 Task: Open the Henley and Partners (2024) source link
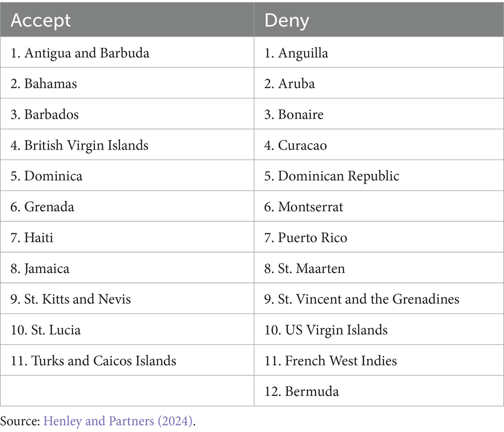(118, 421)
